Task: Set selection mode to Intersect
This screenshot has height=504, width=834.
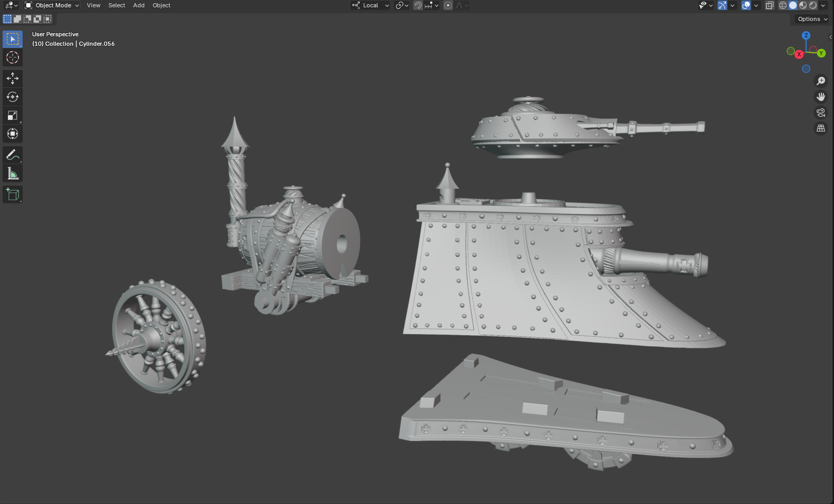Action: pos(47,19)
